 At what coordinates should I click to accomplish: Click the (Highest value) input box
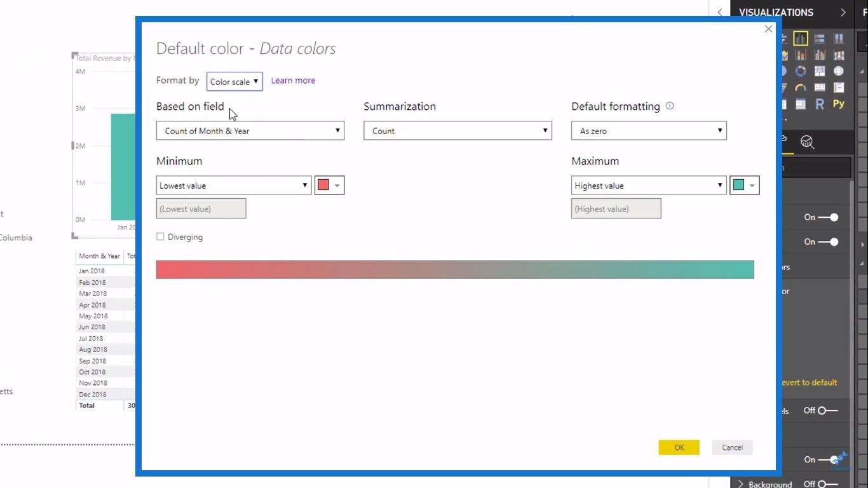point(616,208)
